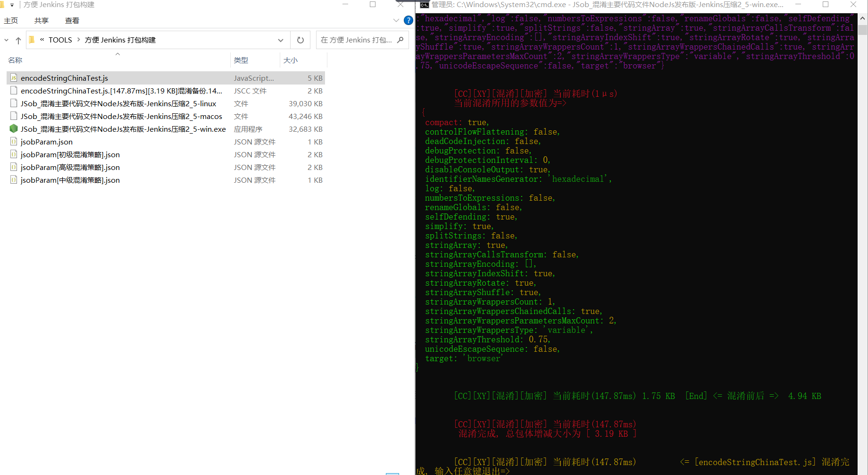
Task: Click Explorer folder icon in title bar
Action: pyautogui.click(x=2, y=5)
